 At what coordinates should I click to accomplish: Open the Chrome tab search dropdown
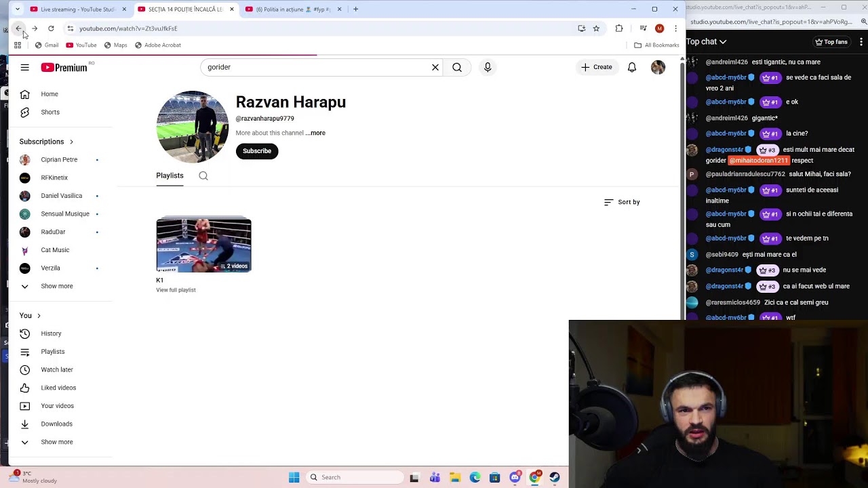(x=18, y=9)
